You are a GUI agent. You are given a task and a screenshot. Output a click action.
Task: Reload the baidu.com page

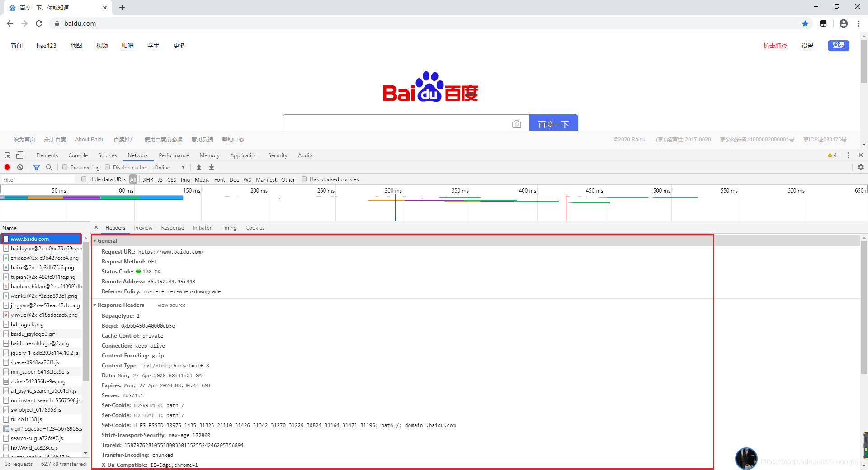39,23
